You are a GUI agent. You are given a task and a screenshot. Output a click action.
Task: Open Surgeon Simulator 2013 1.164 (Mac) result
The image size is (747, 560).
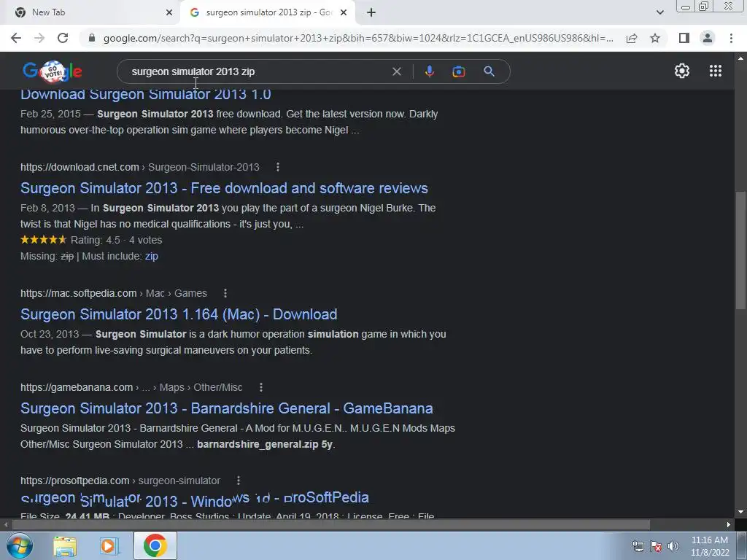(x=179, y=314)
